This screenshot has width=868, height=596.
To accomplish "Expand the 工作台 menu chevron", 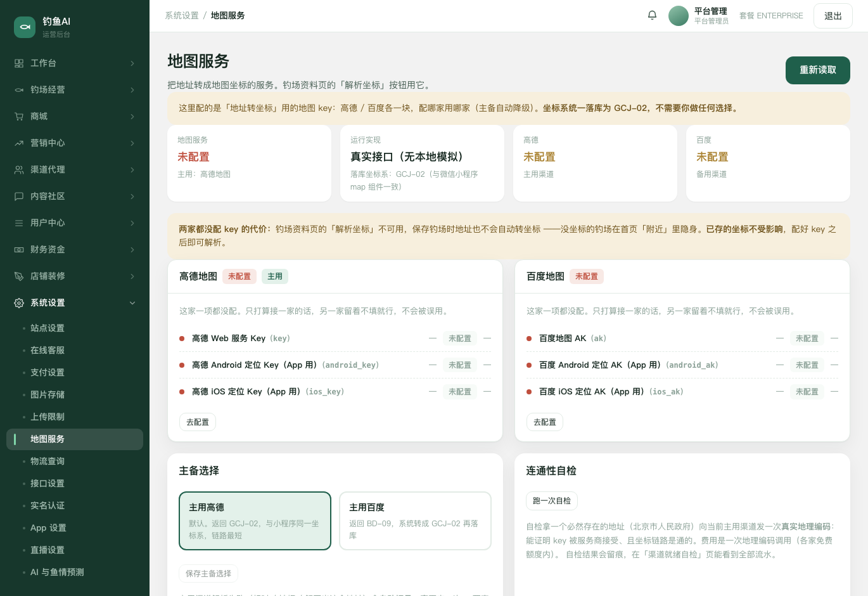I will [x=132, y=63].
